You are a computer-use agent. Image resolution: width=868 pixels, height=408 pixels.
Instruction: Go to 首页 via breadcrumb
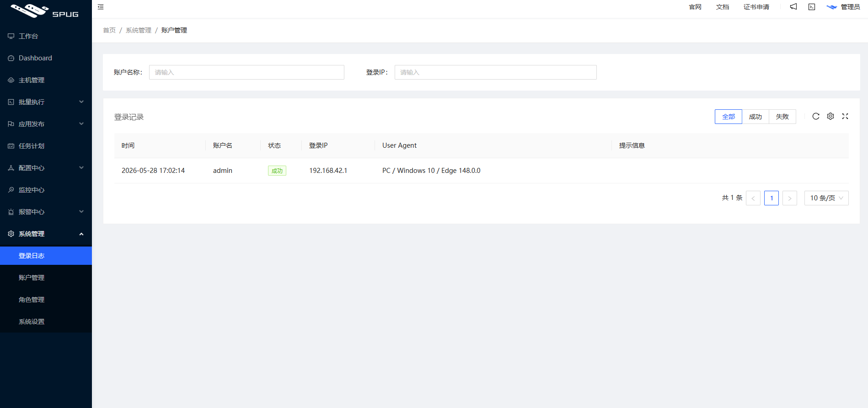pos(109,30)
